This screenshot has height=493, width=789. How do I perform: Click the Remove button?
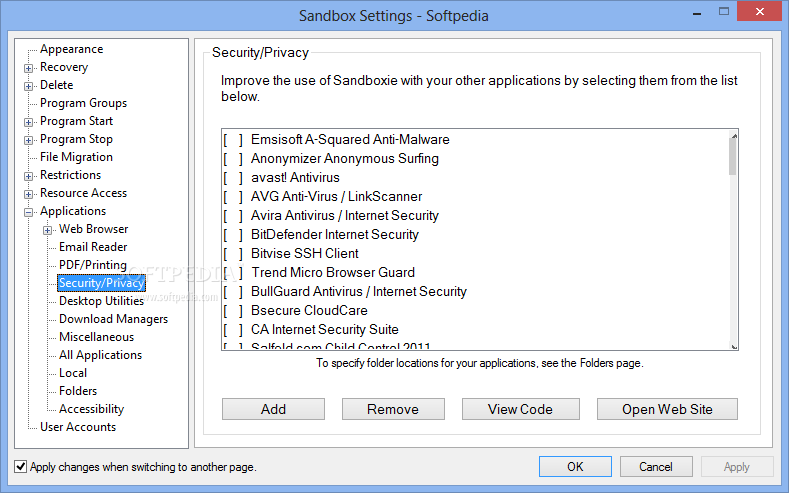coord(393,409)
